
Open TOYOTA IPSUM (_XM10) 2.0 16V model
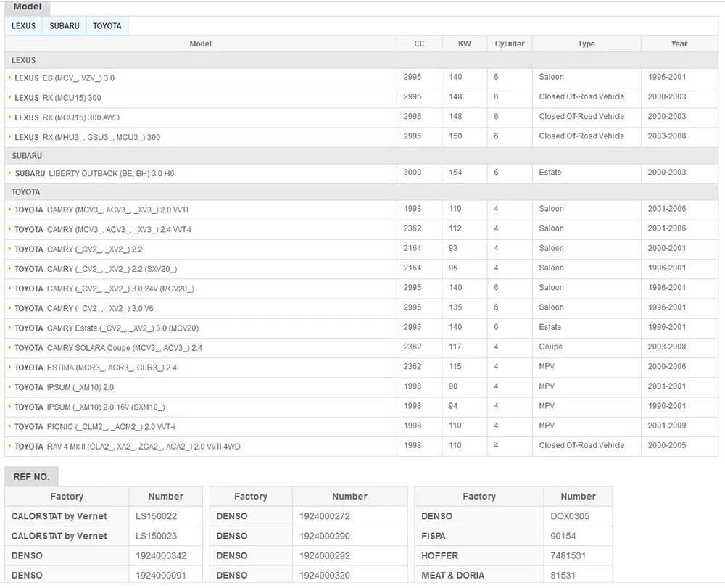(90, 407)
